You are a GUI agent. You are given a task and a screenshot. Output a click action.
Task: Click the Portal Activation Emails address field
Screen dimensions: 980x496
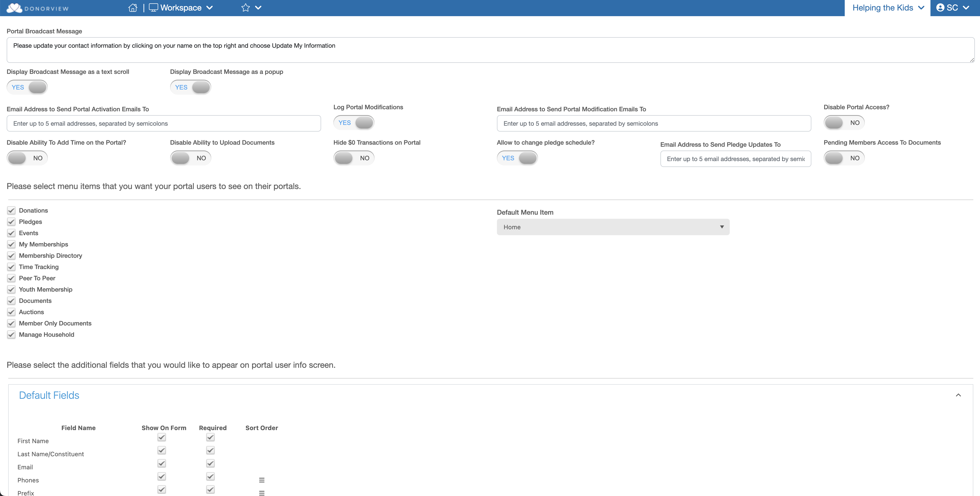(x=164, y=124)
